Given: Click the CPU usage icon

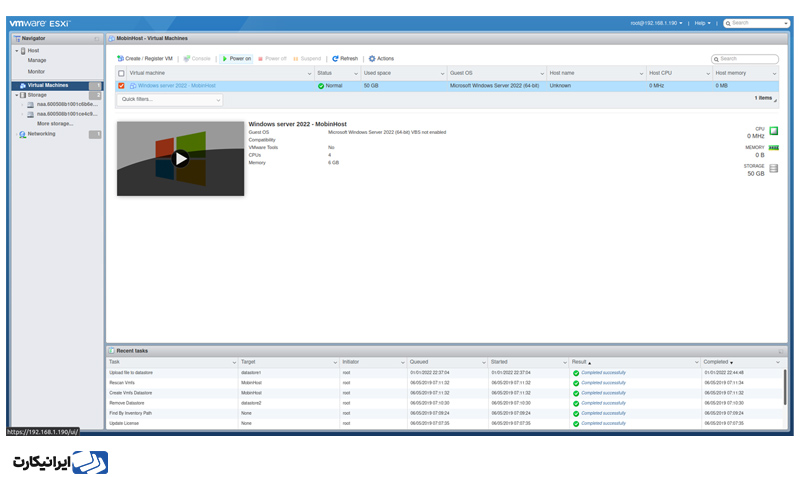Looking at the screenshot, I should click(x=773, y=131).
